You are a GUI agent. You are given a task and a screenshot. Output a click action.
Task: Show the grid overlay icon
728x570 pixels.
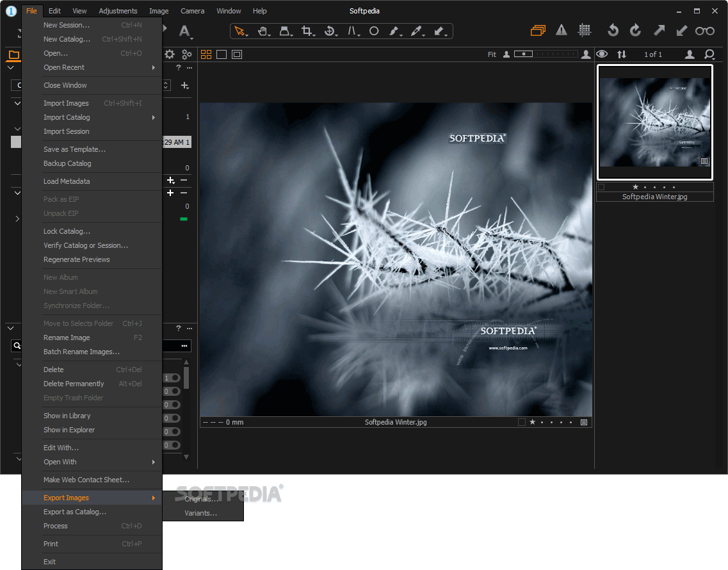[585, 31]
